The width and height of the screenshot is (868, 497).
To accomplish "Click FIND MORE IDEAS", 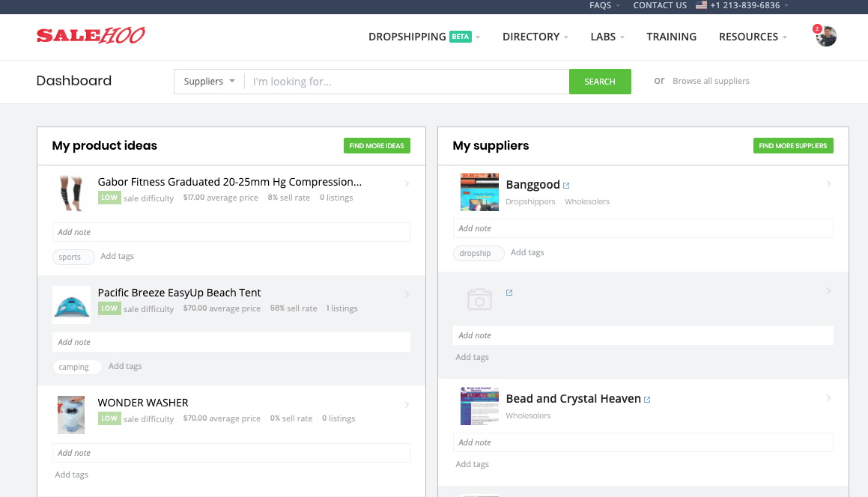I will (x=377, y=145).
